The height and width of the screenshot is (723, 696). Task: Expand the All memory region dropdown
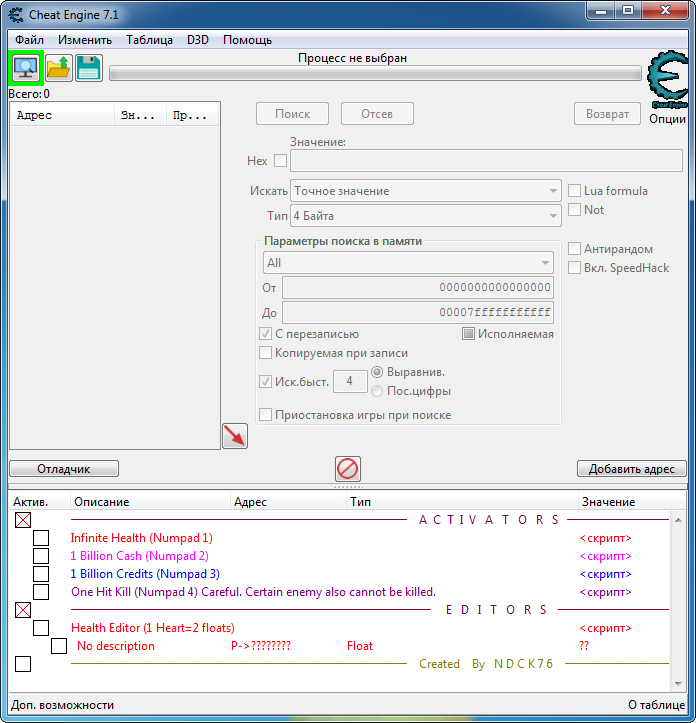click(408, 263)
